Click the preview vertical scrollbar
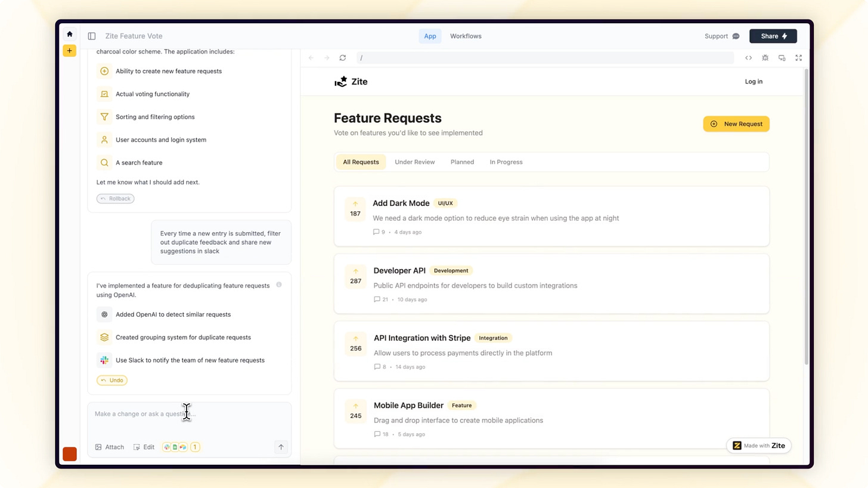 coord(807,218)
